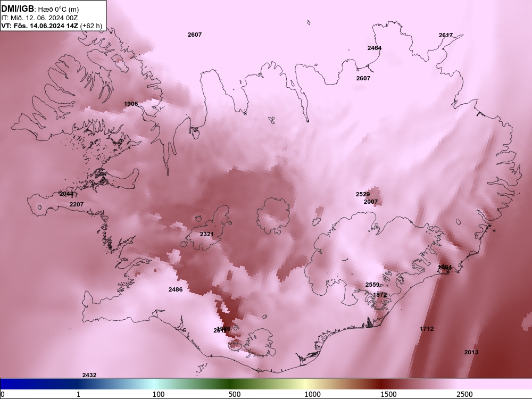
Task: Click the color scale label 100
Action: [159, 394]
